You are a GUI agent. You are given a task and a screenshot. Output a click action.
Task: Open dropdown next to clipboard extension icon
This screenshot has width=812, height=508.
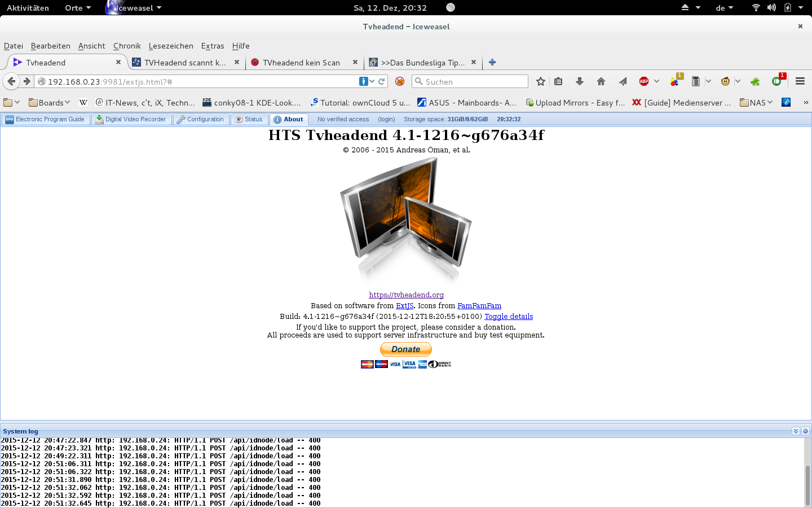pyautogui.click(x=708, y=81)
